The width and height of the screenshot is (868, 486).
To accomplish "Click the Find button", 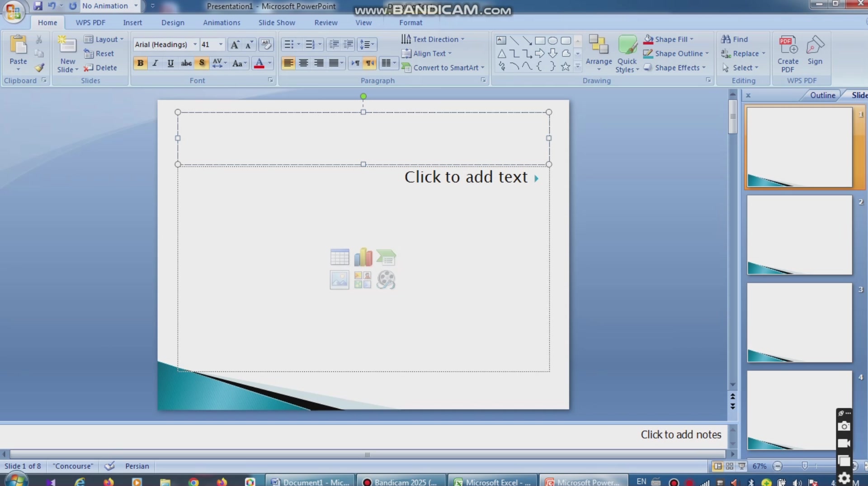I will pyautogui.click(x=735, y=39).
